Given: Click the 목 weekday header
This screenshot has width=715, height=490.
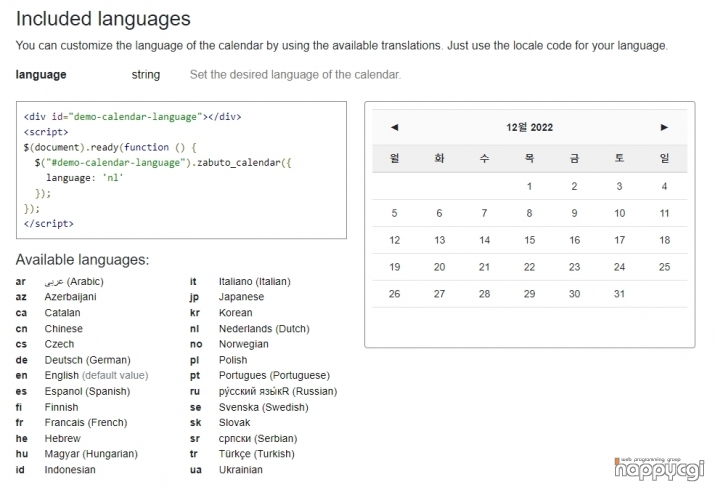Looking at the screenshot, I should coord(529,158).
